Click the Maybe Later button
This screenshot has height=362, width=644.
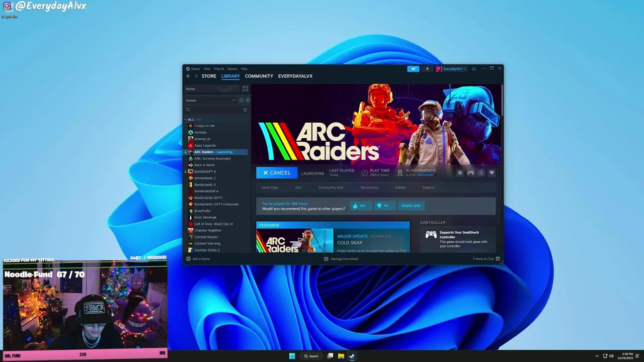point(411,206)
